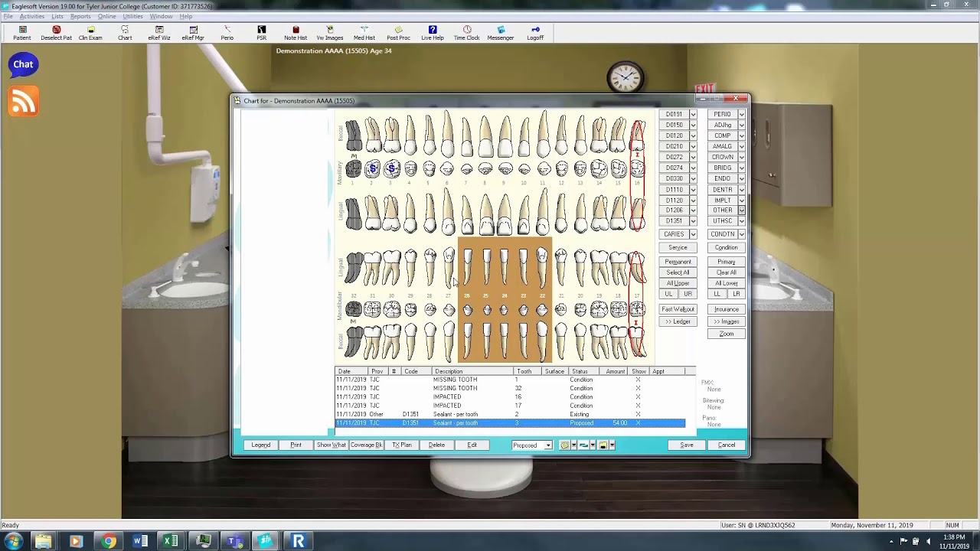Click the Insurance button
Image resolution: width=980 pixels, height=551 pixels.
pos(727,309)
